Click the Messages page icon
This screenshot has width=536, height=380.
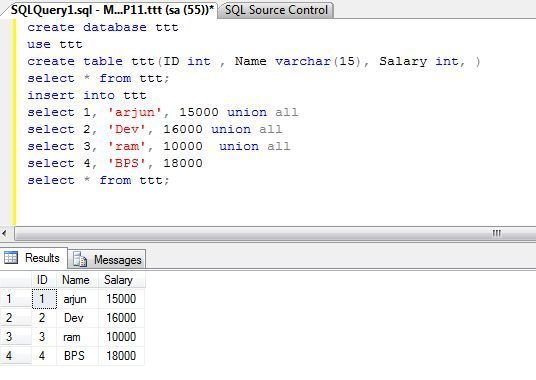point(80,260)
